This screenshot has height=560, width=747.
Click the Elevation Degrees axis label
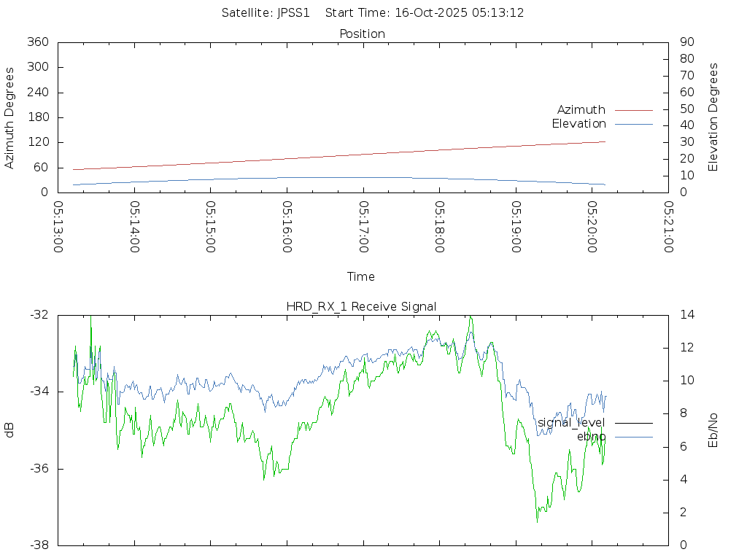pyautogui.click(x=713, y=117)
